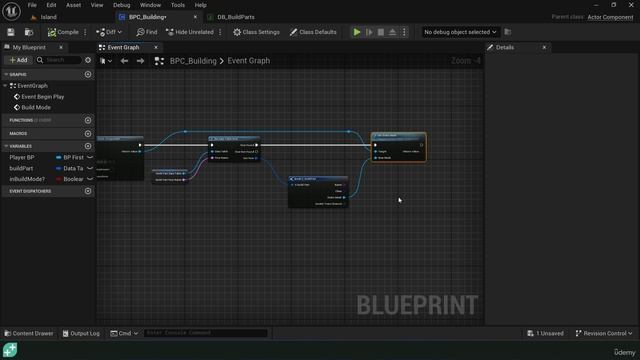Open play mode options three-dot menu
This screenshot has height=360, width=640.
[x=404, y=32]
